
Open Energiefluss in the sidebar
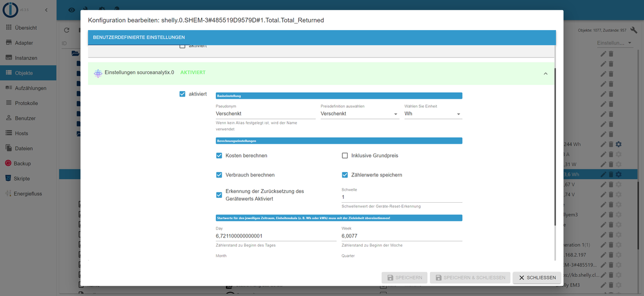(x=28, y=194)
